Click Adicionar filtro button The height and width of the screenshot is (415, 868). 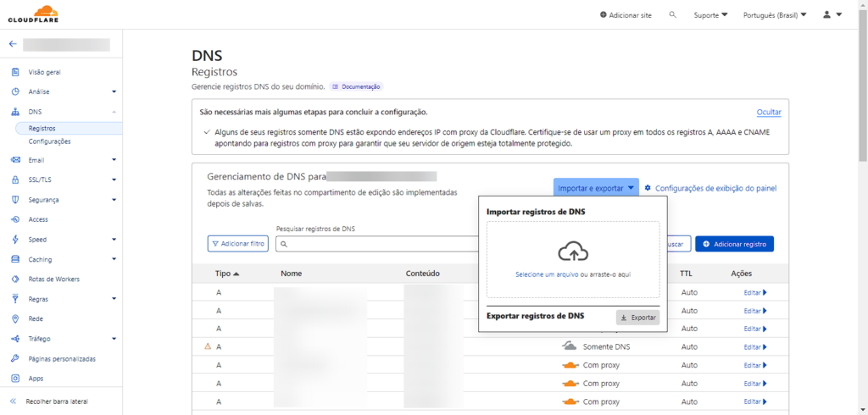point(238,244)
